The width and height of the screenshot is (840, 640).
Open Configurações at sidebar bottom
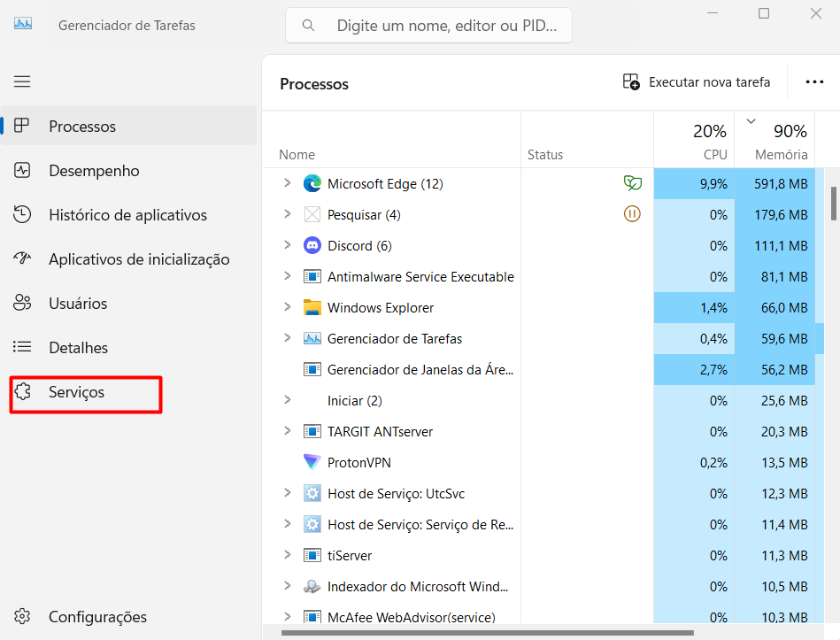(128, 617)
